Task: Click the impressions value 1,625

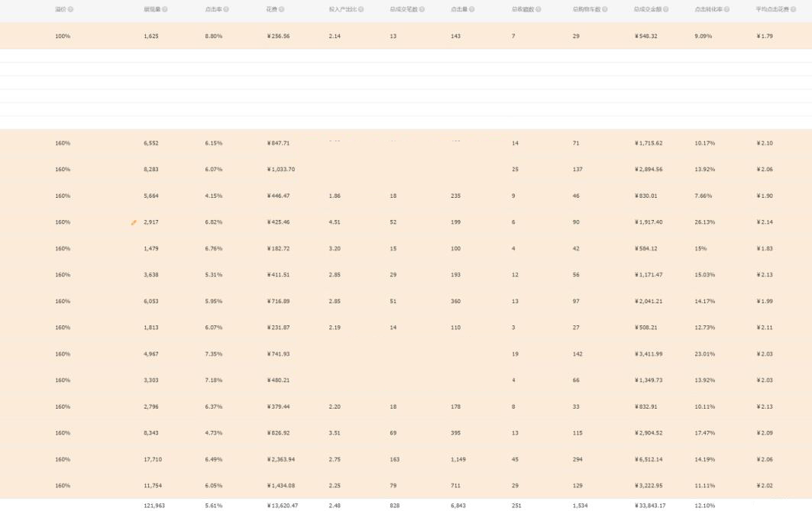Action: point(151,36)
